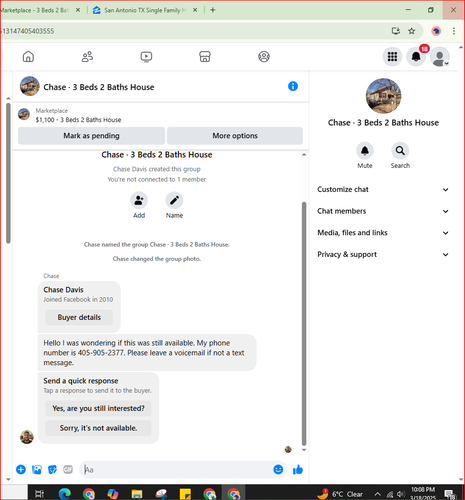Click the blue conversation information icon
Image resolution: width=465 pixels, height=500 pixels.
point(293,86)
